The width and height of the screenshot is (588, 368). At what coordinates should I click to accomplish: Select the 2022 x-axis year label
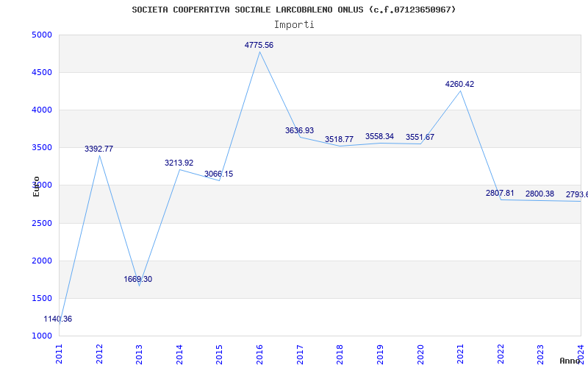tap(501, 354)
